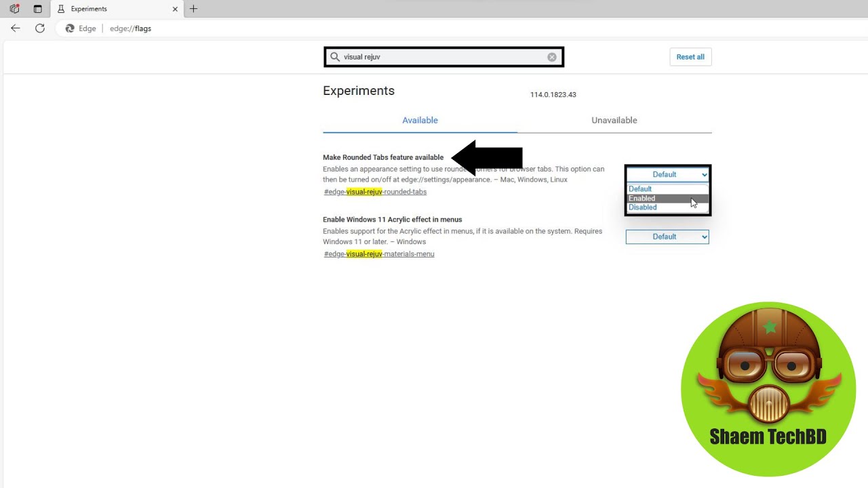Open the Edge profile icon in title bar
Viewport: 868px width, 488px height.
click(x=15, y=9)
